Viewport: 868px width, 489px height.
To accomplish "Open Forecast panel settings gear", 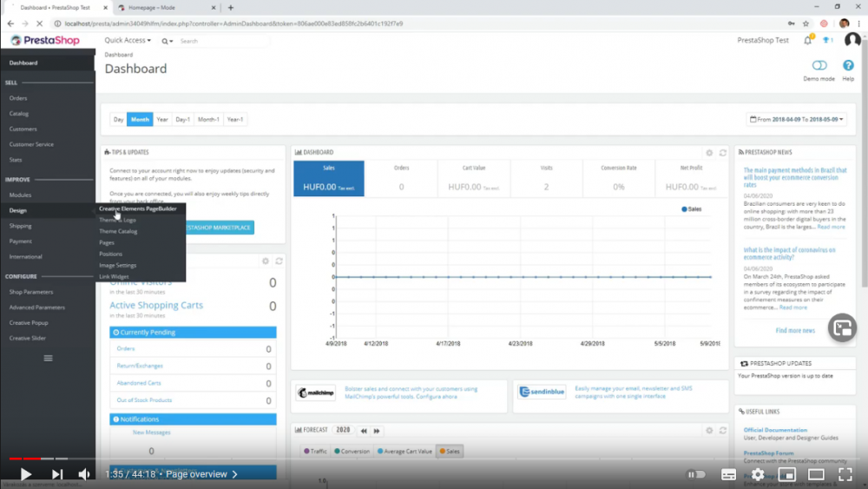I will coord(709,430).
